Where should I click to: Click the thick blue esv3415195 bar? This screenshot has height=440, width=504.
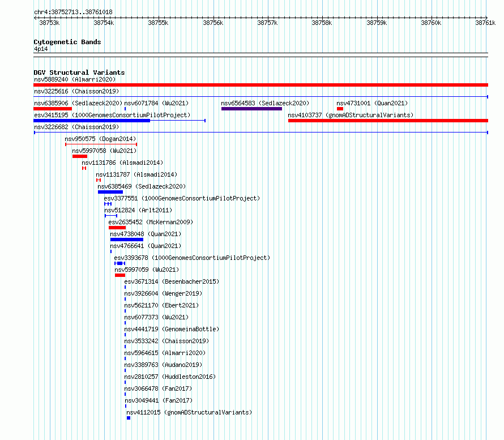coord(92,121)
